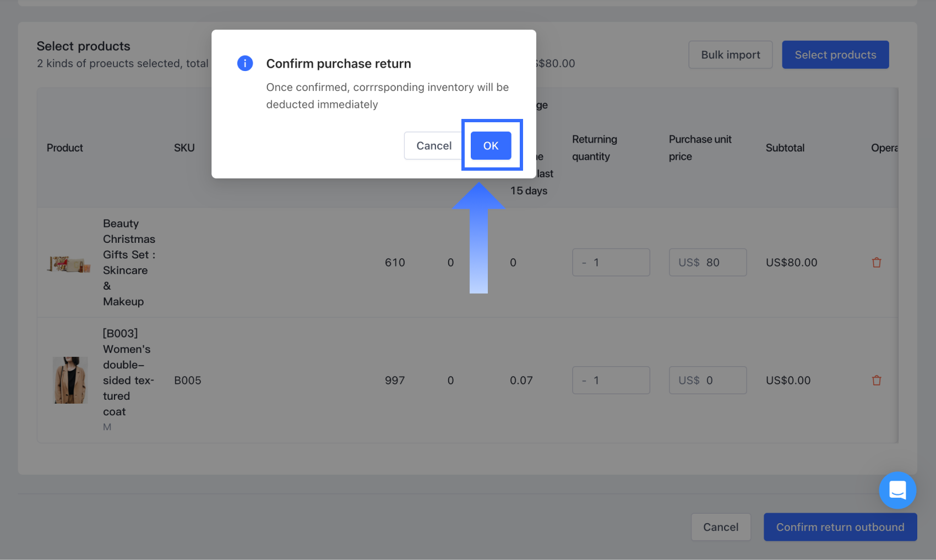Click the info icon in the dialog
Image resolution: width=936 pixels, height=560 pixels.
[245, 63]
